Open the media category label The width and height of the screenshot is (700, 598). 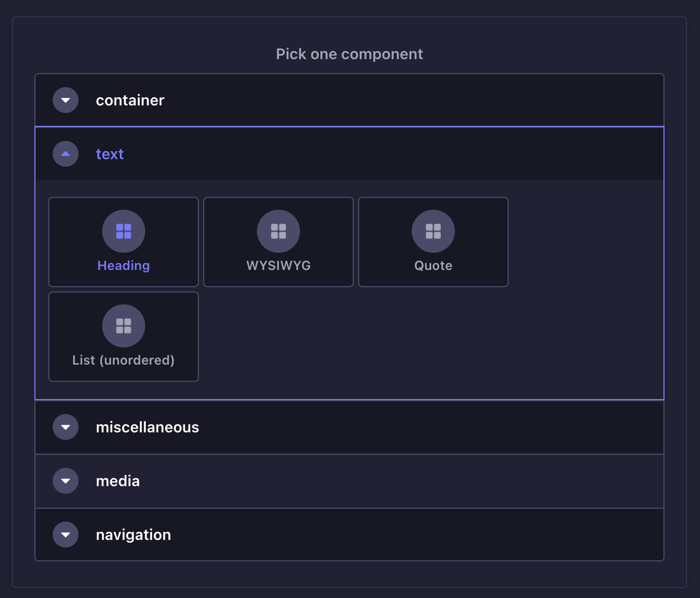[118, 481]
